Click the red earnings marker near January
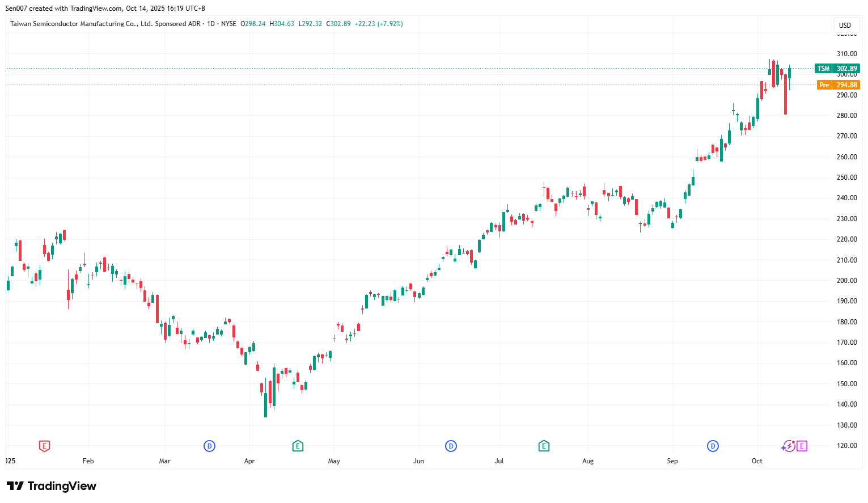 (x=44, y=446)
